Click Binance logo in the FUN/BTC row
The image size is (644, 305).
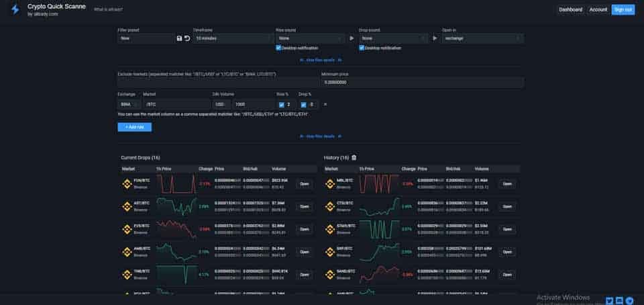127,184
